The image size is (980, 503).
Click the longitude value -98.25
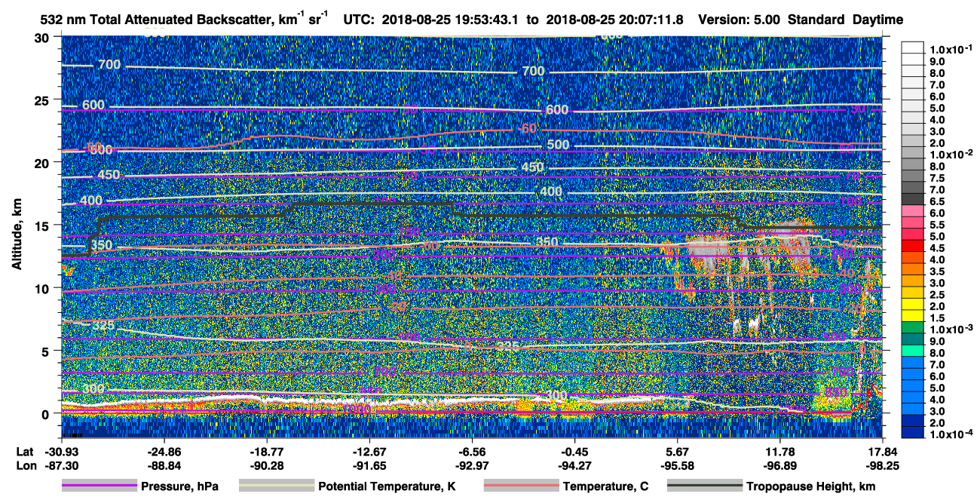(x=883, y=466)
